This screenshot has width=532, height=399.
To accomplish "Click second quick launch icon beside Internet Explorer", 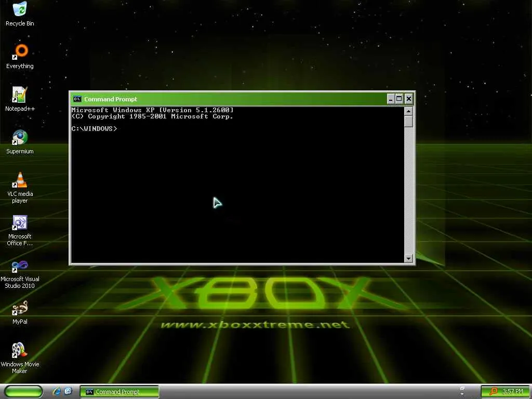I will [x=68, y=391].
